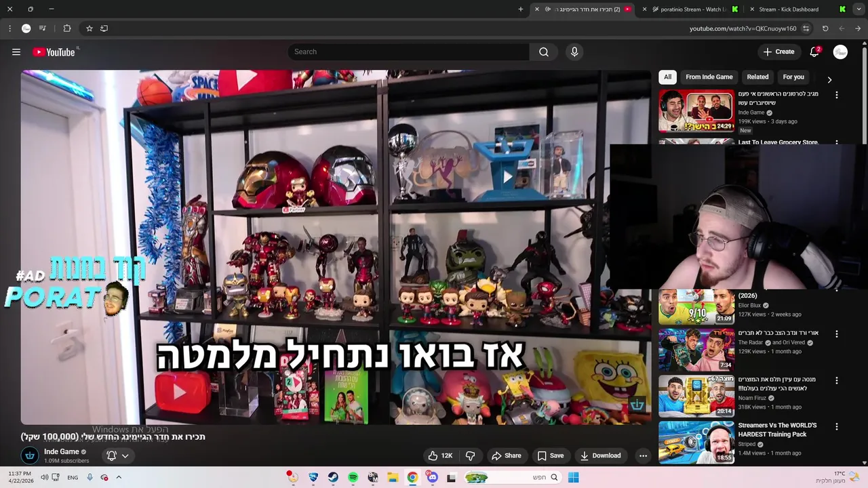
Task: Open the account avatar menu
Action: (x=840, y=52)
